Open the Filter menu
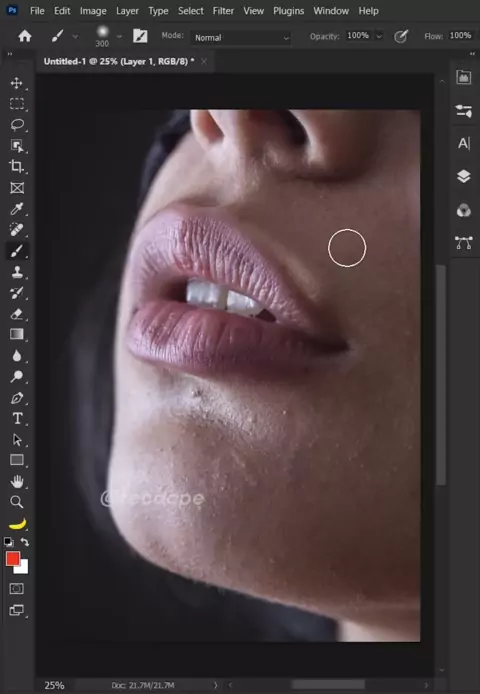The width and height of the screenshot is (480, 694). click(223, 11)
